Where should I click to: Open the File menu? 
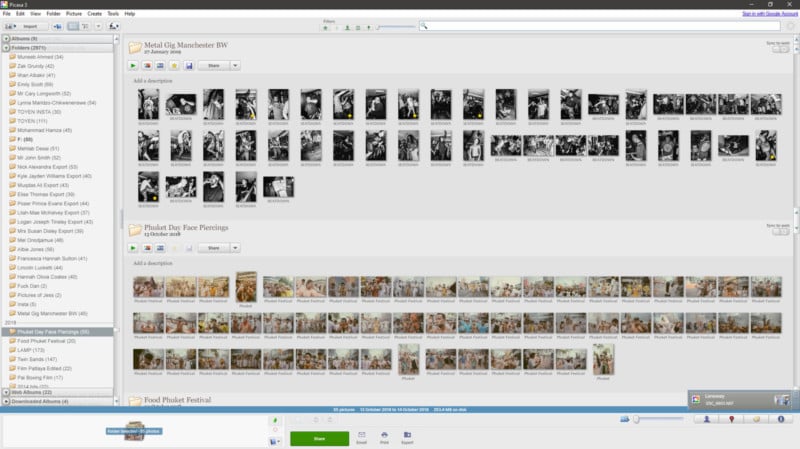[x=7, y=14]
